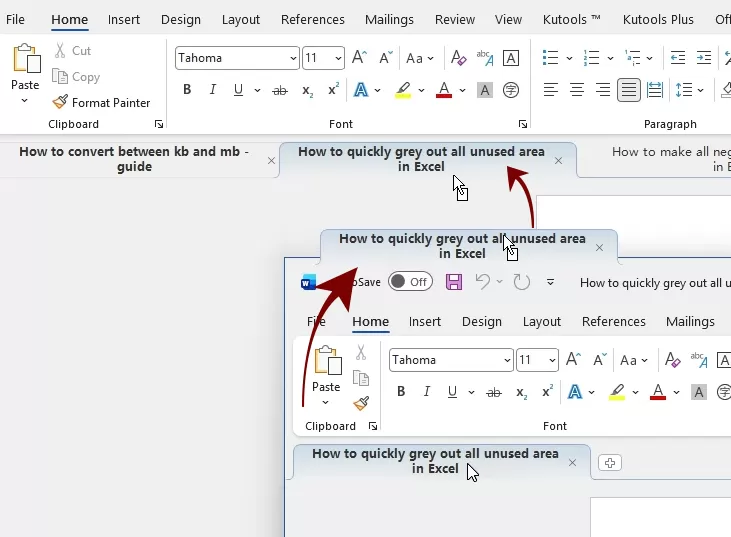Toggle Bold in the back window

coord(187,90)
